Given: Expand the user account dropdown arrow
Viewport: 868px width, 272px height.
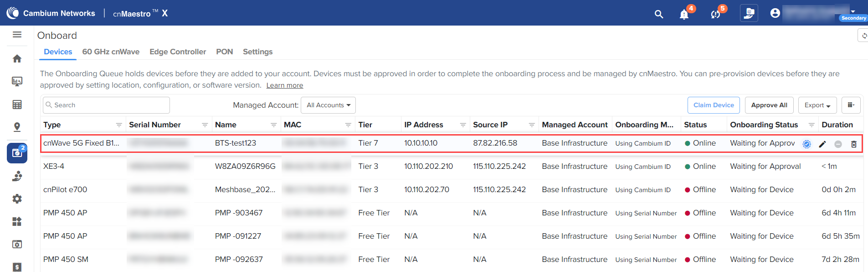Looking at the screenshot, I should click(853, 11).
